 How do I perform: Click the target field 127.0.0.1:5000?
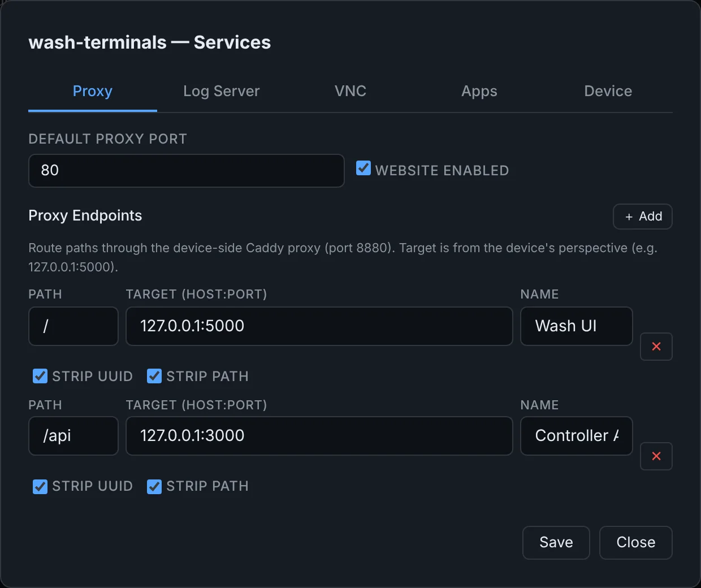coord(319,326)
